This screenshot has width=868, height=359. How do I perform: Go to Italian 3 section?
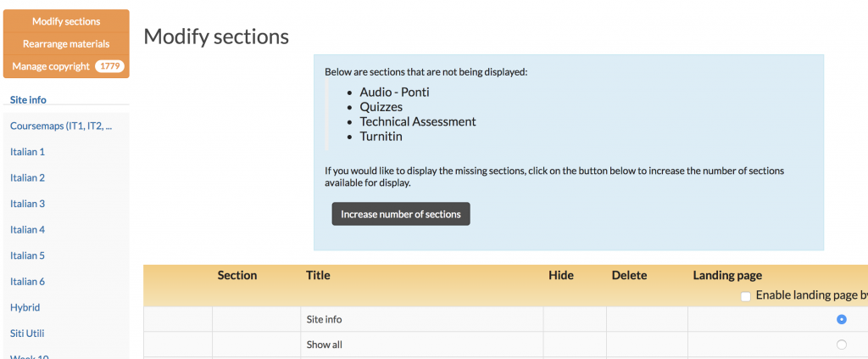27,204
